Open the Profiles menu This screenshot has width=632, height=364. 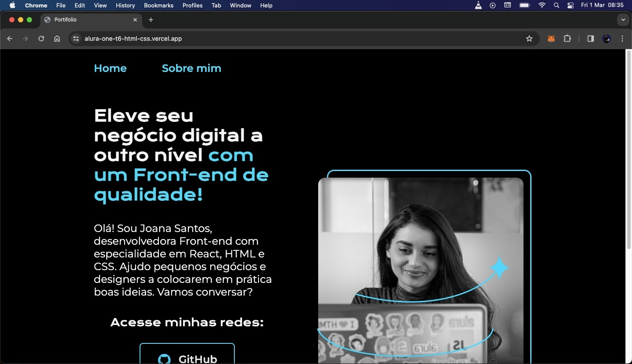(x=193, y=5)
